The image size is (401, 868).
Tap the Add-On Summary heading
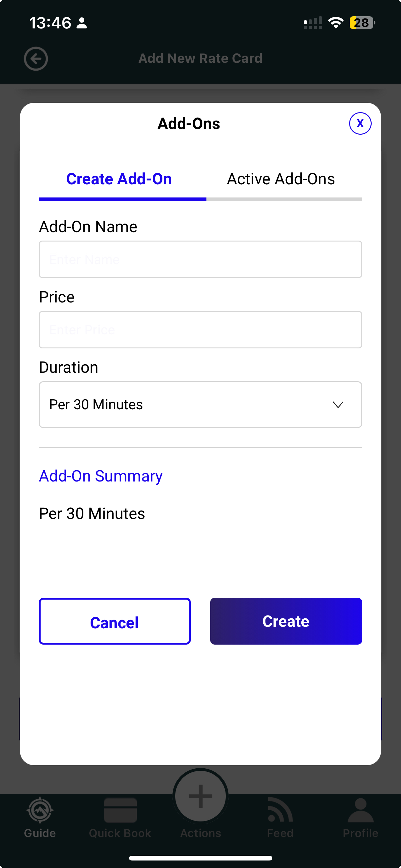(101, 476)
